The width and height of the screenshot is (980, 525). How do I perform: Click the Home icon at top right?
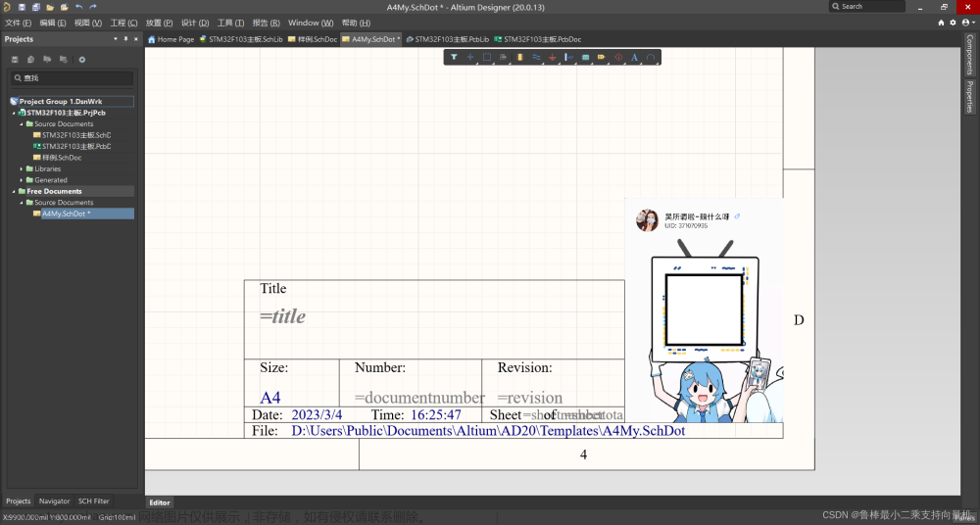[x=941, y=23]
